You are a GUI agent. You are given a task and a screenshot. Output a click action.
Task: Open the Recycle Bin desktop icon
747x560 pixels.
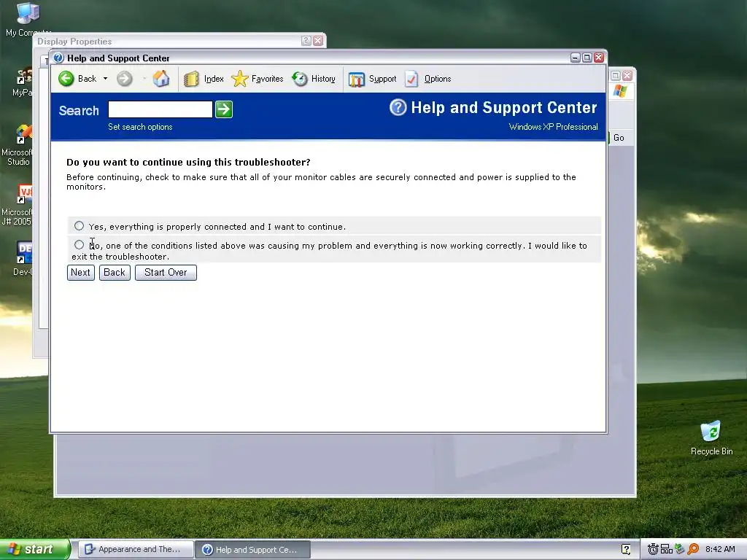pos(711,437)
